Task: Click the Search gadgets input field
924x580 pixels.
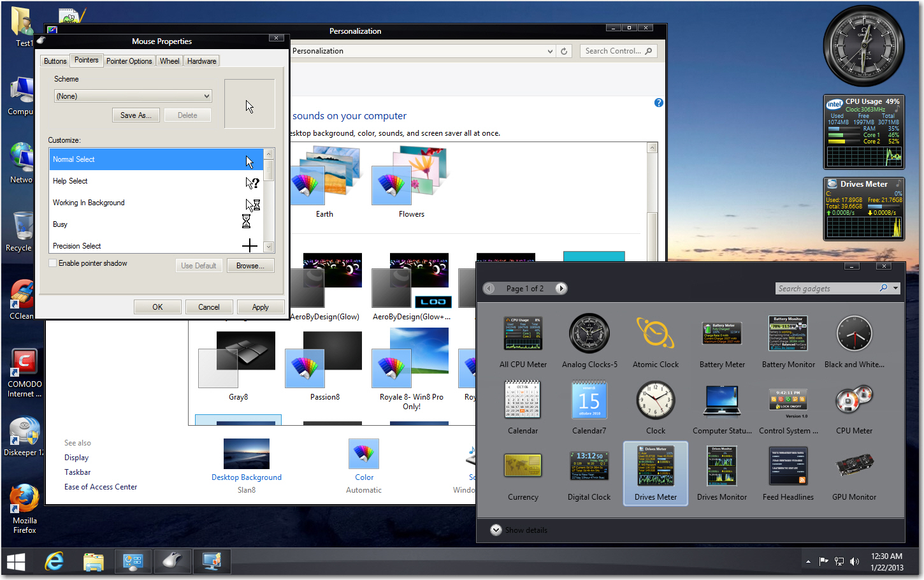Action: pyautogui.click(x=825, y=288)
